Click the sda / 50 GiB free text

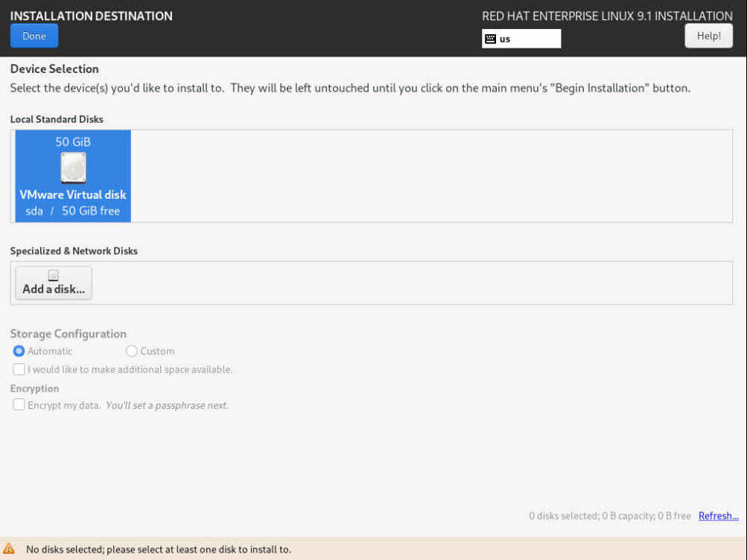tap(73, 211)
